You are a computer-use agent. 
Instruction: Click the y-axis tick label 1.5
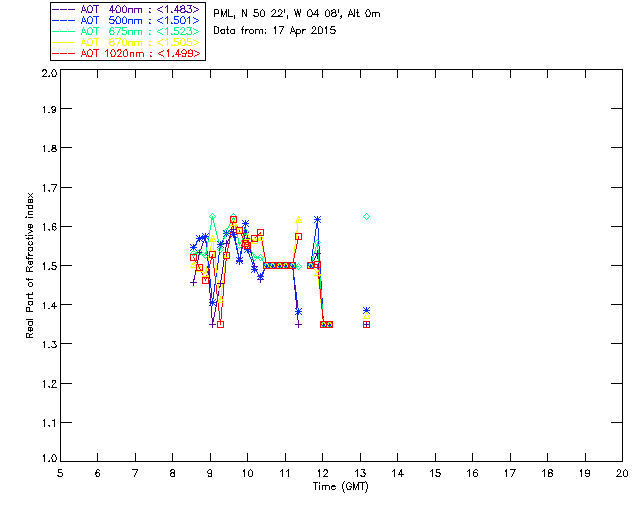(49, 266)
